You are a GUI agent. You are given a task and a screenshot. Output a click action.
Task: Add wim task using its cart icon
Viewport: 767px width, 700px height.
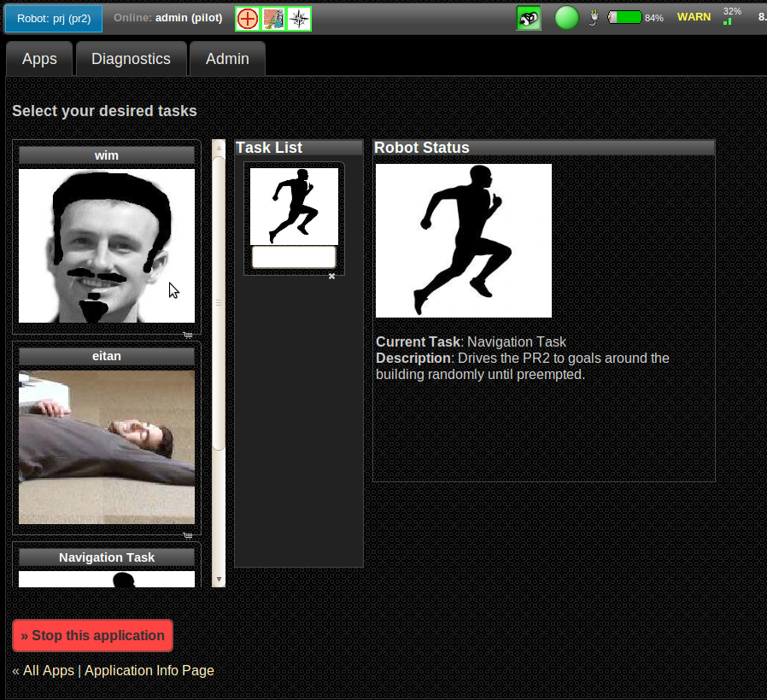click(187, 335)
